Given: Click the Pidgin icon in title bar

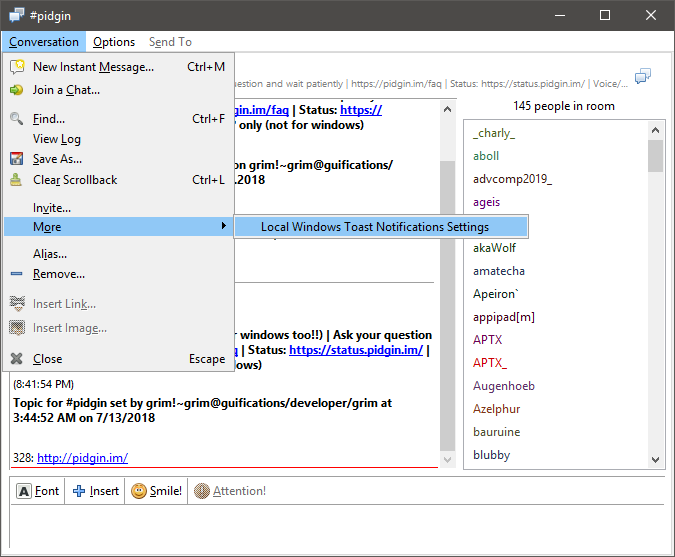Looking at the screenshot, I should (x=17, y=15).
